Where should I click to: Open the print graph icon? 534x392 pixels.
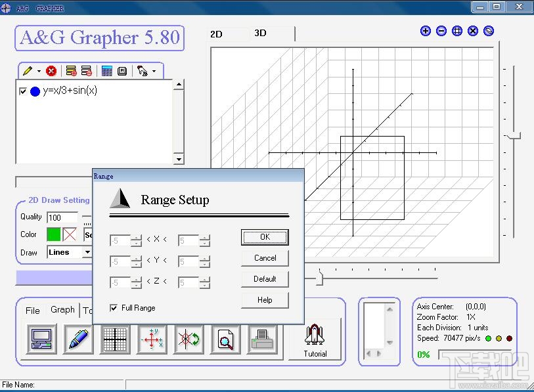click(x=261, y=339)
